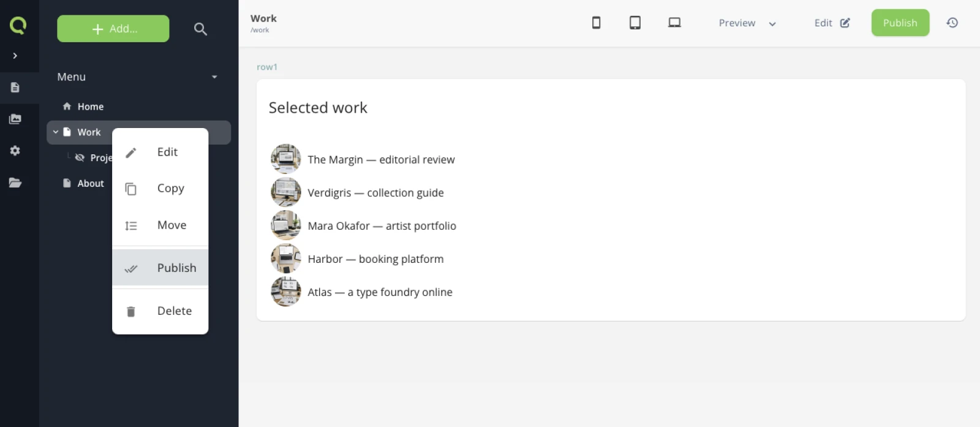980x427 pixels.
Task: Open the Media images icon in the sidebar
Action: 15,119
